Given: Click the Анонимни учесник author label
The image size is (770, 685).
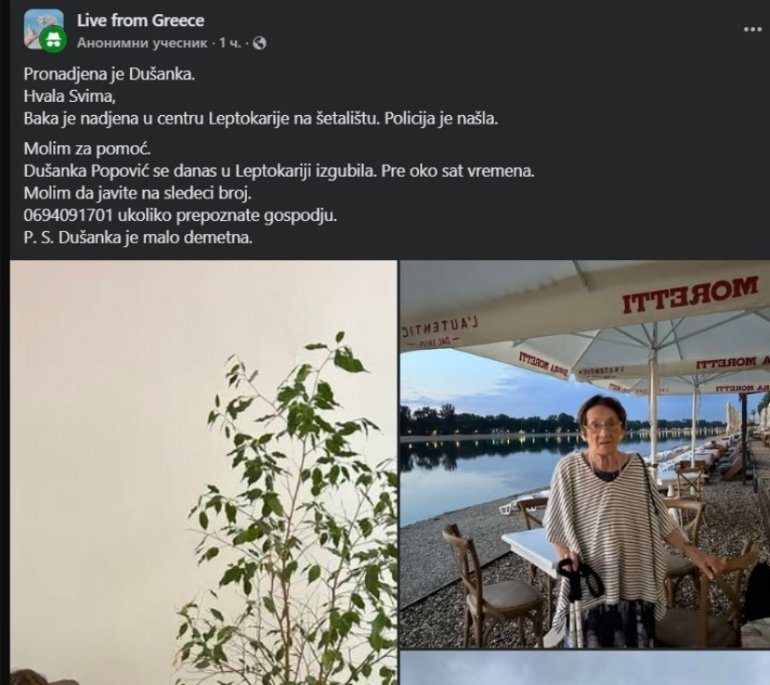Looking at the screenshot, I should click(142, 43).
